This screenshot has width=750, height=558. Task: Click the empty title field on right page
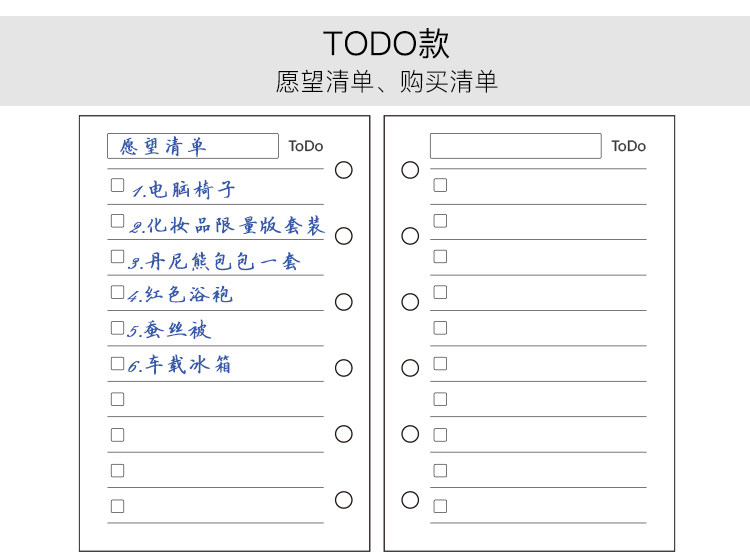[515, 146]
